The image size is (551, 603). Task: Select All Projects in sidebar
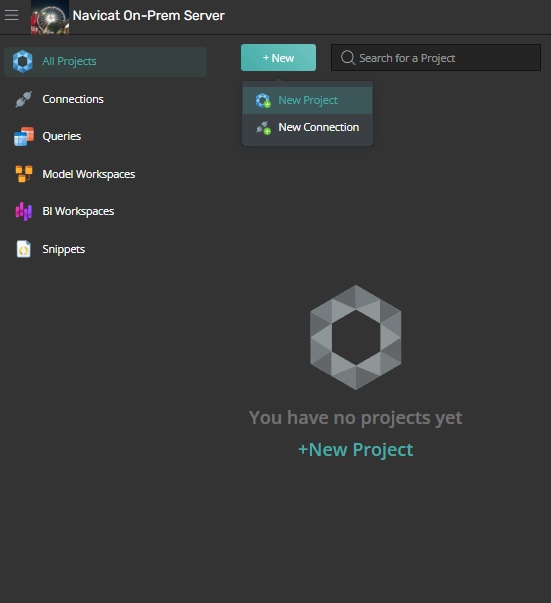click(105, 62)
